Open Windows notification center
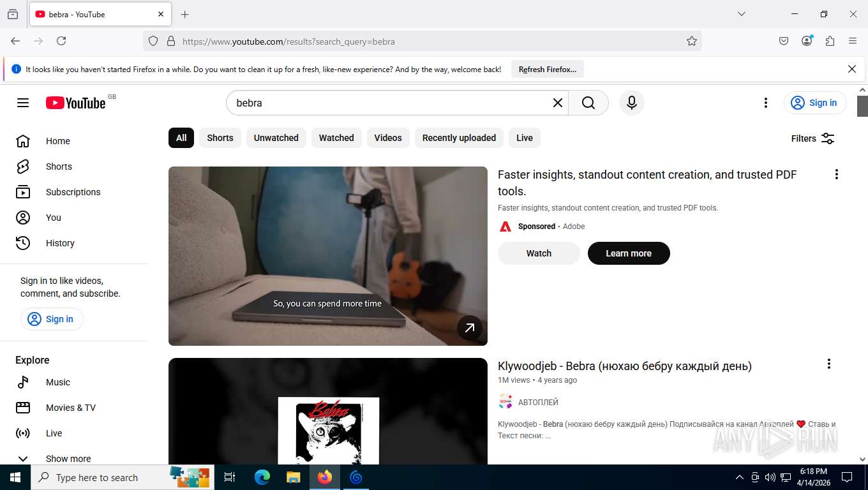Viewport: 868px width, 490px height. [x=847, y=477]
